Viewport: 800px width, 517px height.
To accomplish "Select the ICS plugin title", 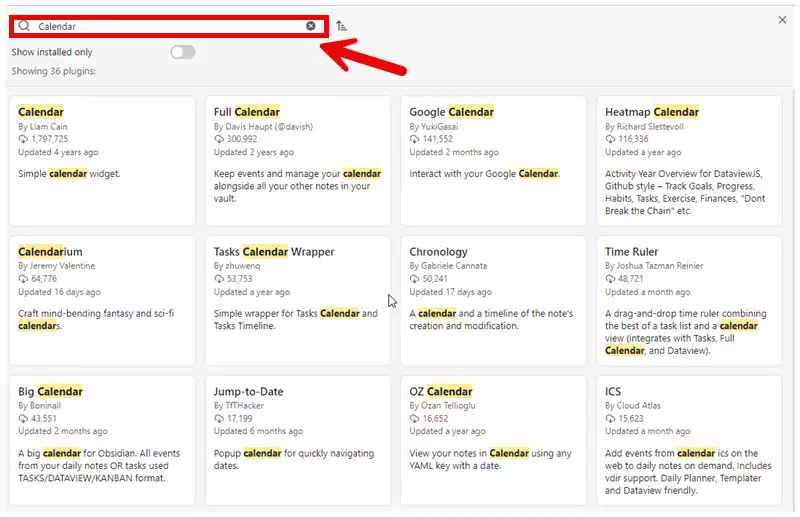I will [x=613, y=391].
